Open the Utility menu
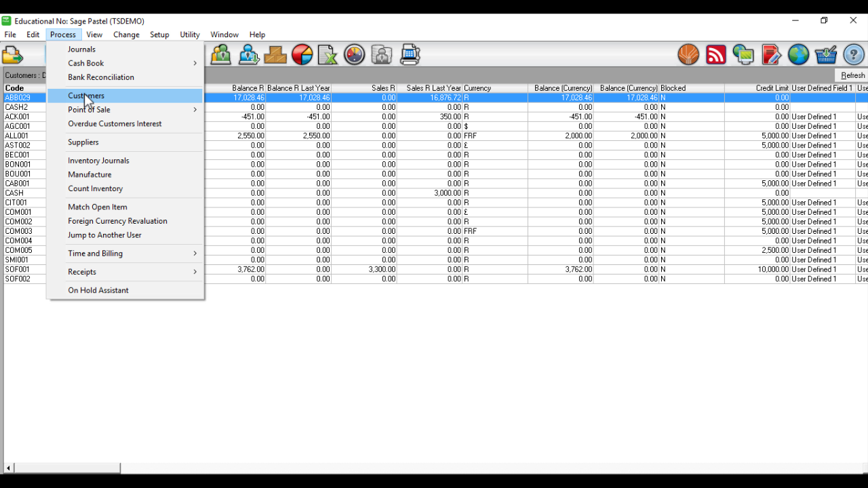Screen dimensions: 868x488 click(x=190, y=35)
